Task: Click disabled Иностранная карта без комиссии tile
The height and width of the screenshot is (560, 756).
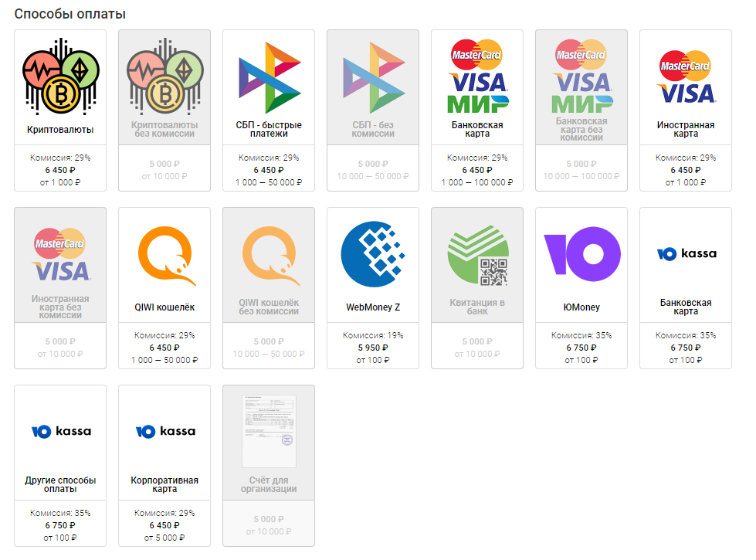Action: coord(60,288)
